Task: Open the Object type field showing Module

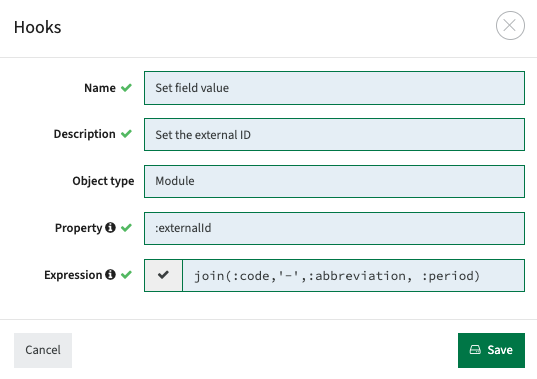Action: coord(334,181)
